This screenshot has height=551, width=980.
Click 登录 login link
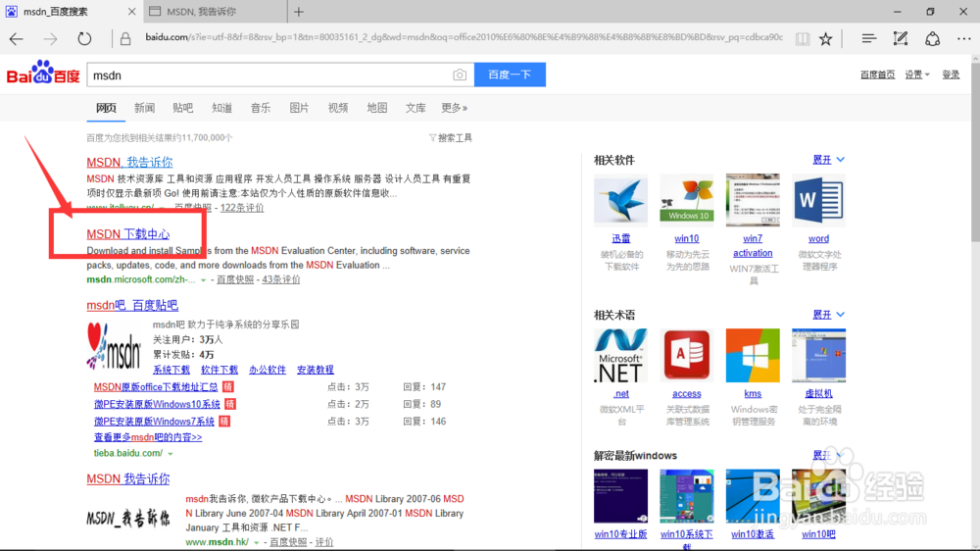[951, 75]
